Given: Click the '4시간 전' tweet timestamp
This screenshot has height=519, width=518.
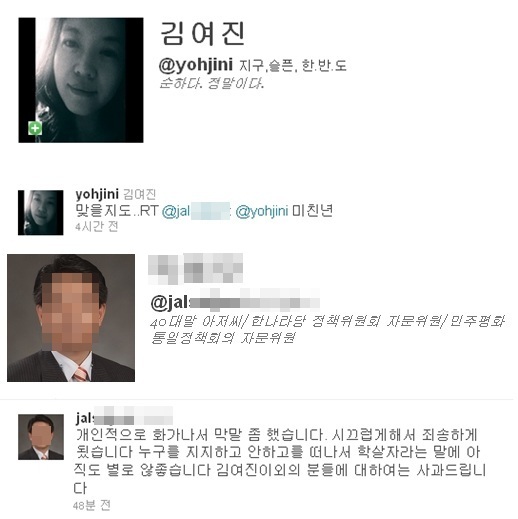Looking at the screenshot, I should [x=97, y=227].
